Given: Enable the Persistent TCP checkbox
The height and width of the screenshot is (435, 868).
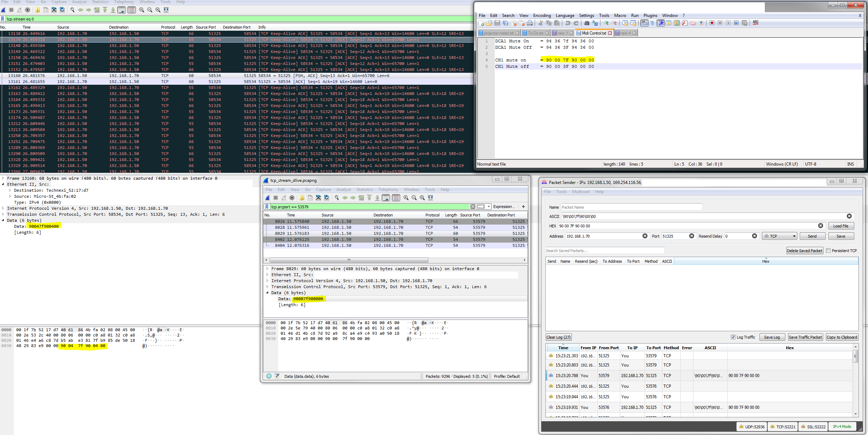Looking at the screenshot, I should [x=828, y=250].
